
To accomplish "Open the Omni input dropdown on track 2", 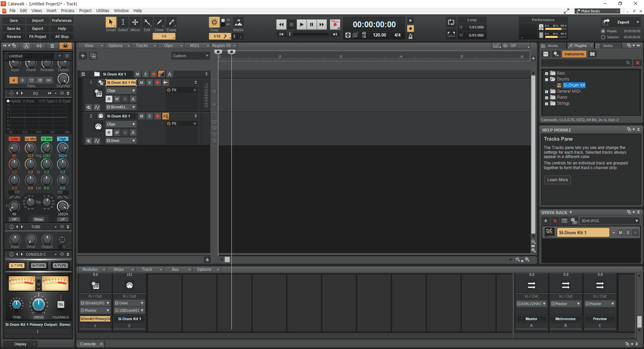I will 121,141.
